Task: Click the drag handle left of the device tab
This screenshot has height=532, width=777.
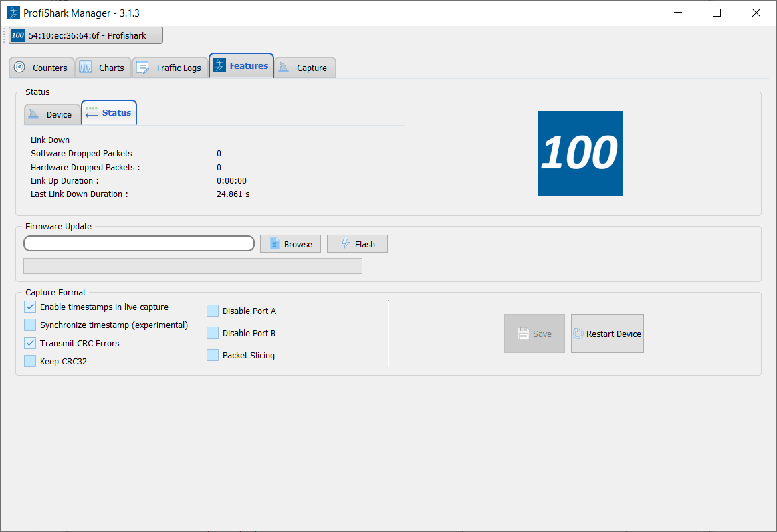Action: click(x=5, y=35)
